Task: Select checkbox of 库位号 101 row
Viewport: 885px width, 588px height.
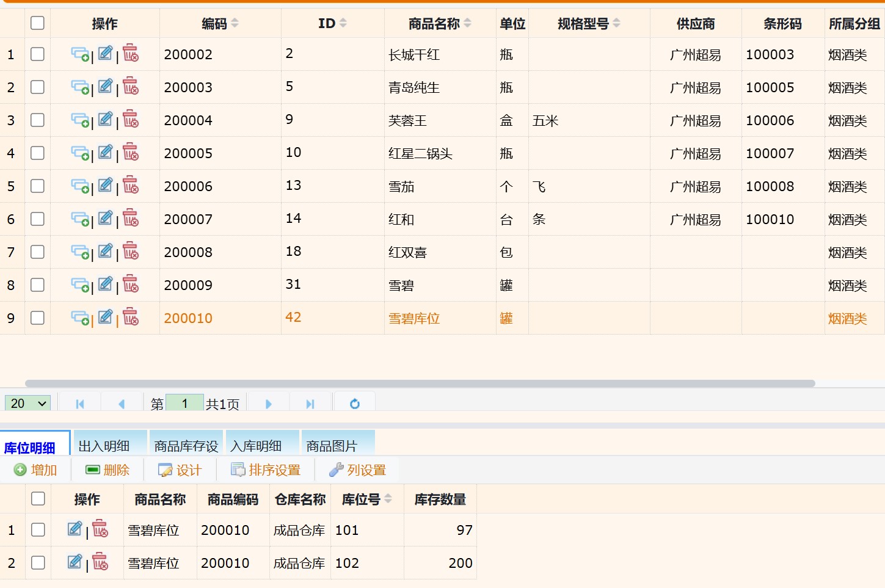Action: pos(38,529)
